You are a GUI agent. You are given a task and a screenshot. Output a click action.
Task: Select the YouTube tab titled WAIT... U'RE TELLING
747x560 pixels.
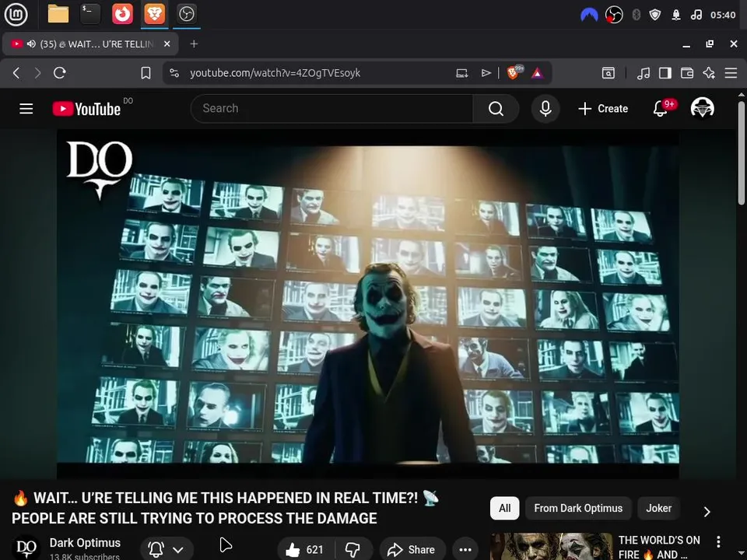click(x=90, y=44)
